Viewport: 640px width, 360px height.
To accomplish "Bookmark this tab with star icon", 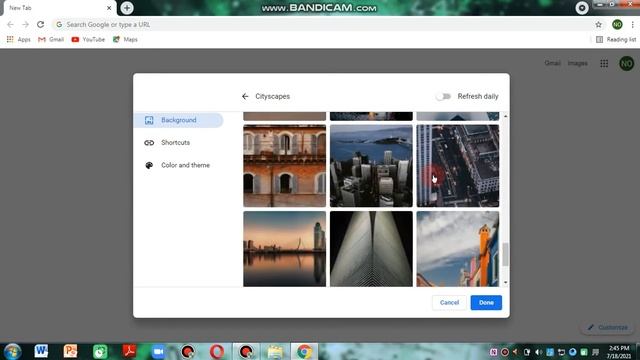I will (x=598, y=24).
